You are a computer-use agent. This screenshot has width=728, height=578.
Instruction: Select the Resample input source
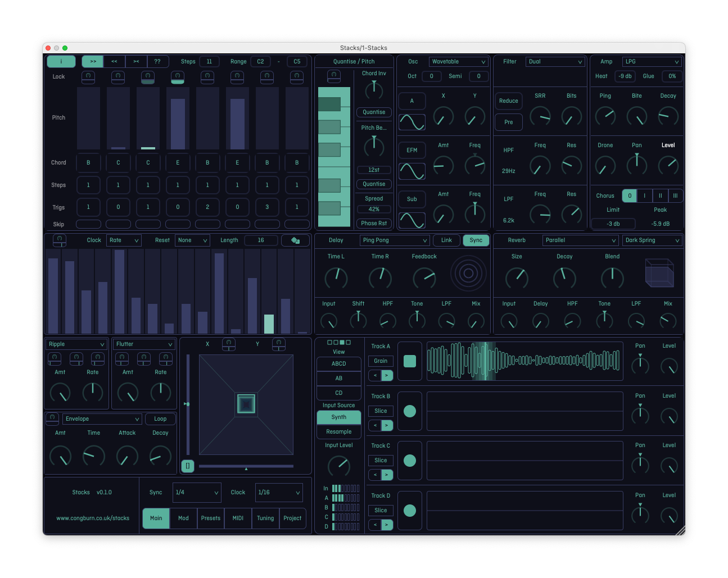coord(338,431)
